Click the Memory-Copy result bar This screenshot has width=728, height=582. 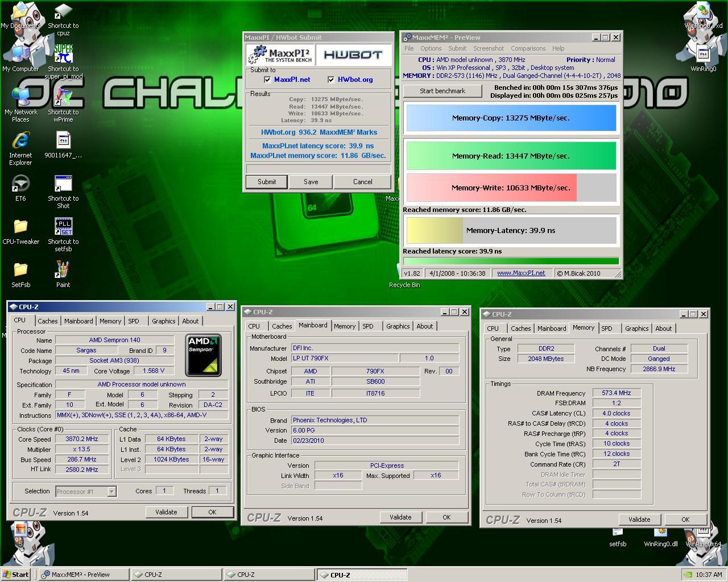(511, 118)
